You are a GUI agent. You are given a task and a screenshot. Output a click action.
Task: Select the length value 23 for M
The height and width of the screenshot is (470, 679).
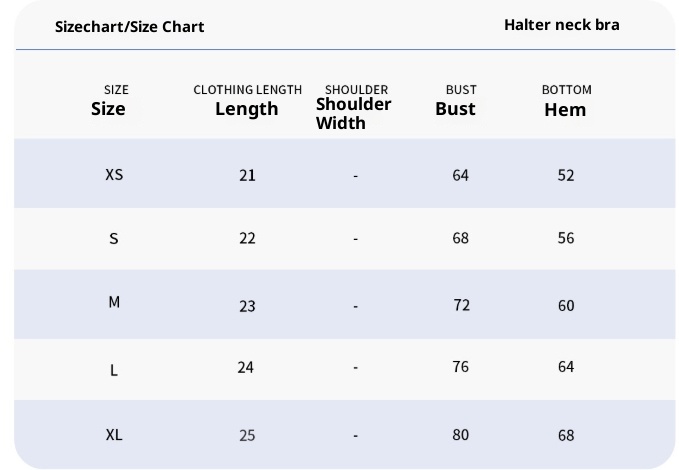coord(247,306)
